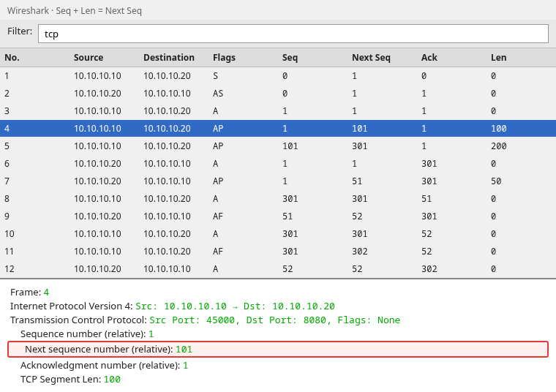Select packet number 1 with S flag
The width and height of the screenshot is (556, 392).
tap(278, 76)
